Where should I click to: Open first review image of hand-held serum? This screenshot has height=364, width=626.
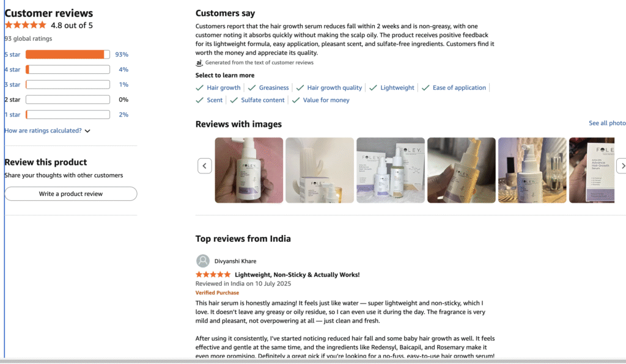[x=249, y=170]
